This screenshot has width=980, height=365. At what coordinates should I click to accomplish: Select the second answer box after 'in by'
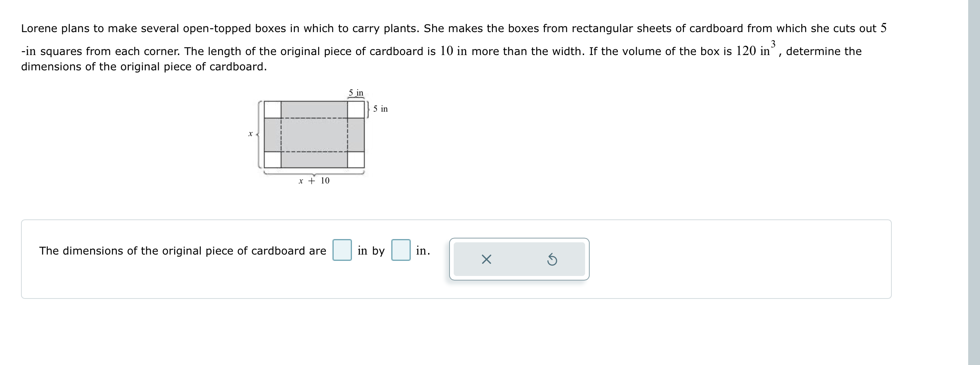(400, 251)
